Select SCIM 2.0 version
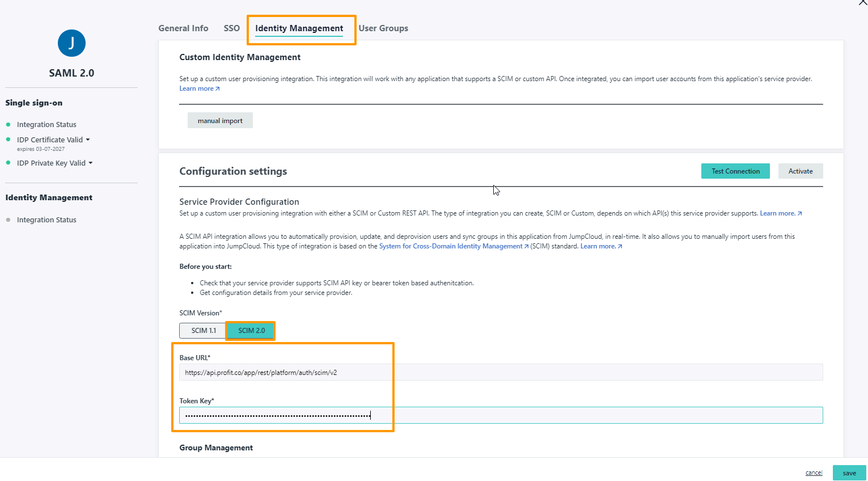 point(251,331)
